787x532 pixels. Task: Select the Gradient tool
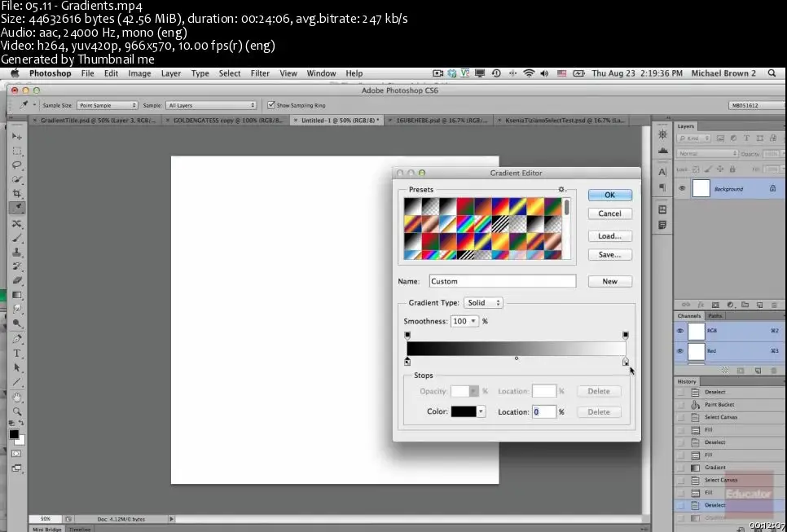click(16, 295)
